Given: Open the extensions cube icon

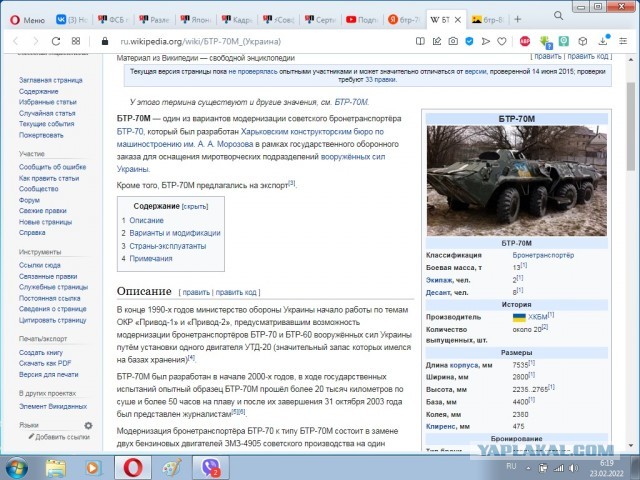Looking at the screenshot, I should (x=583, y=41).
